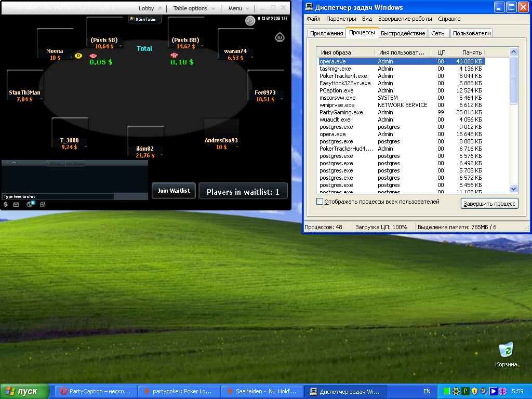The image size is (532, 399).
Task: Open the Menu dropdown in poker window
Action: coord(238,8)
